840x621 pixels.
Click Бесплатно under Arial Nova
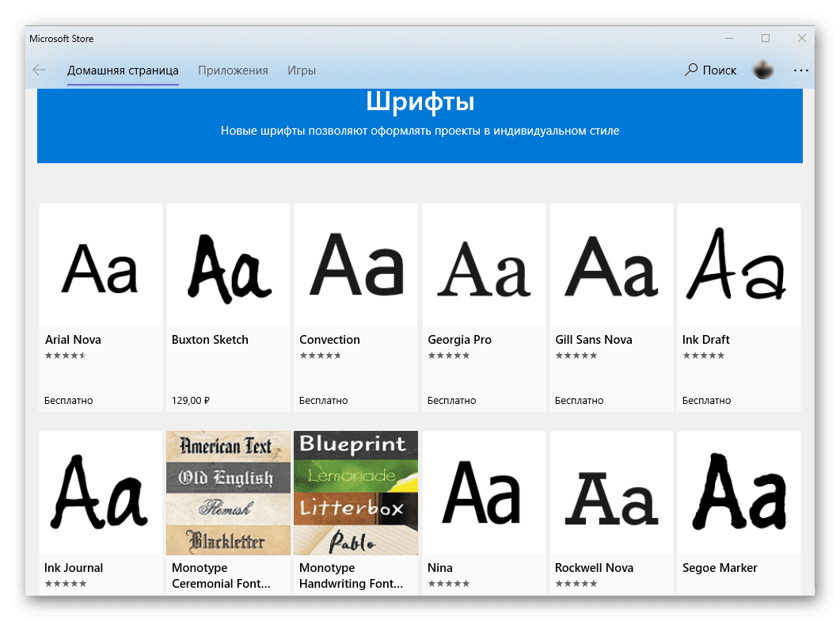tap(69, 400)
